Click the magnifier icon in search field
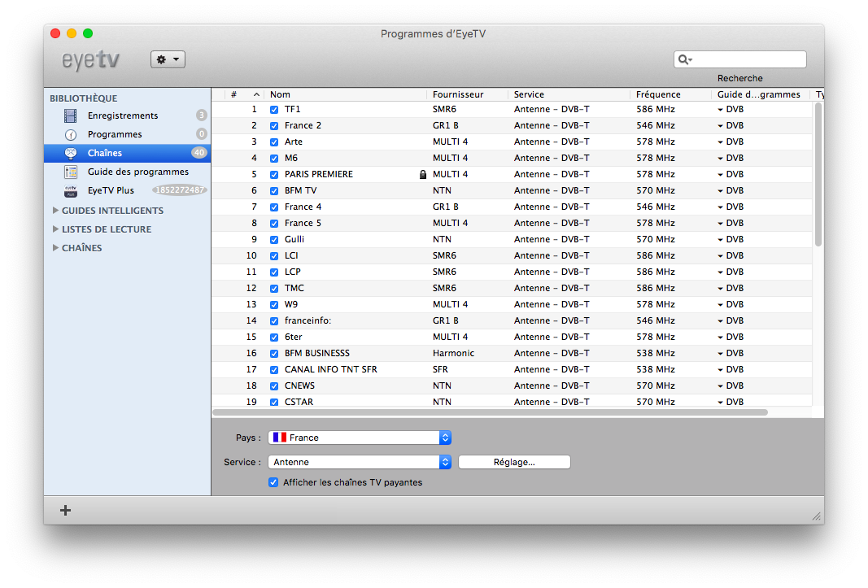The image size is (868, 588). 684,59
